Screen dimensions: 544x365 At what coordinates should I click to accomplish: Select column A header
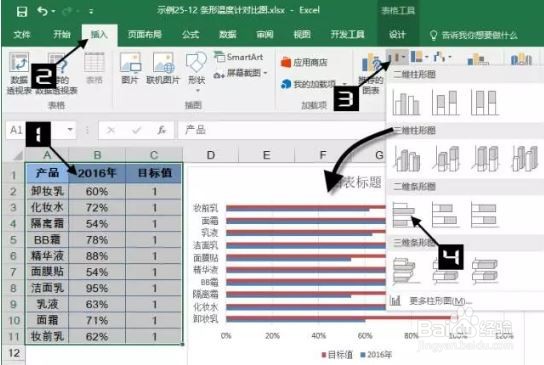click(x=47, y=155)
